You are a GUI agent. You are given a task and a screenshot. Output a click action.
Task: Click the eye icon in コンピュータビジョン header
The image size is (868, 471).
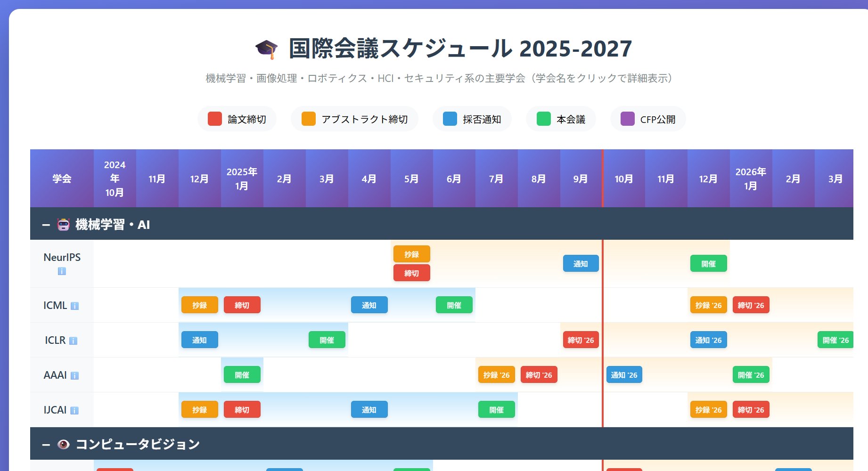click(64, 444)
